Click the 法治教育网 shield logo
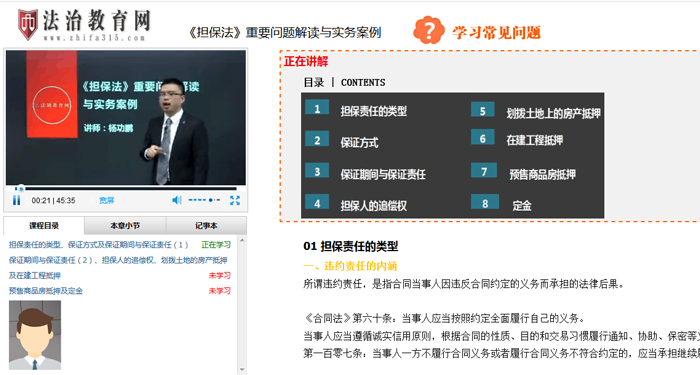This screenshot has height=375, width=700. click(x=28, y=25)
